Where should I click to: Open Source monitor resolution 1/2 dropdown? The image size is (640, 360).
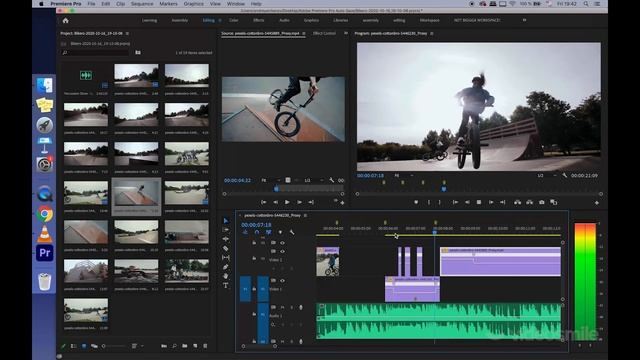[313, 180]
